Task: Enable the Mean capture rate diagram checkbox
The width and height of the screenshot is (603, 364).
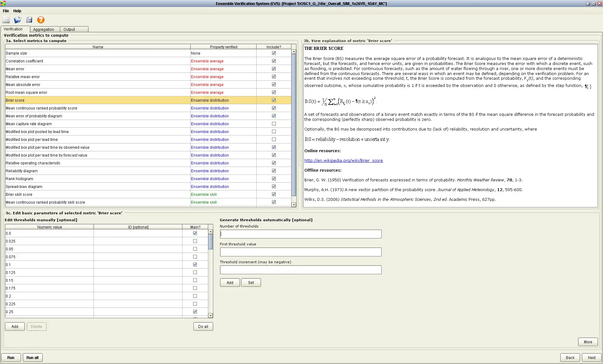Action: pyautogui.click(x=274, y=124)
